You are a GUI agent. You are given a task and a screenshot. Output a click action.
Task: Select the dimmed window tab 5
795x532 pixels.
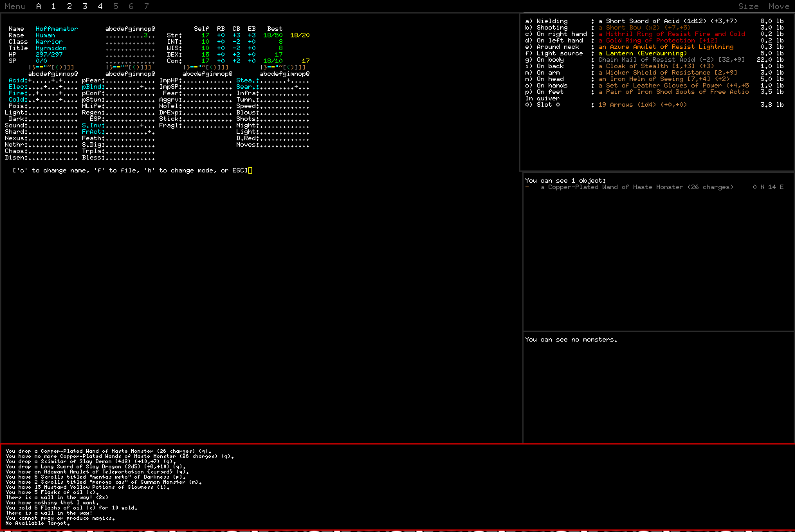116,6
